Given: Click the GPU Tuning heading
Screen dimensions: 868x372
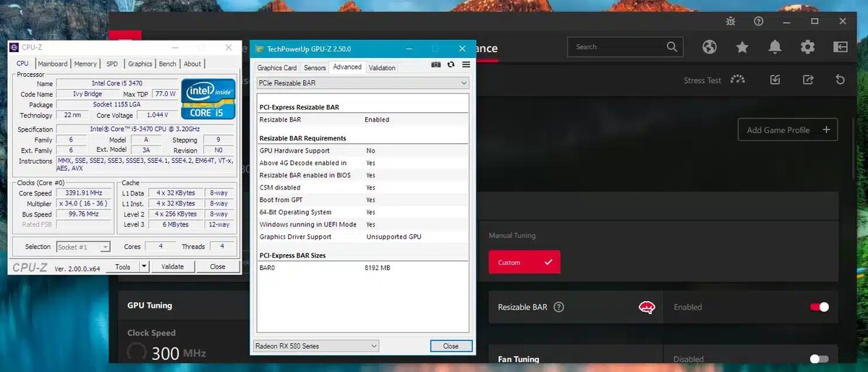Looking at the screenshot, I should coord(150,305).
